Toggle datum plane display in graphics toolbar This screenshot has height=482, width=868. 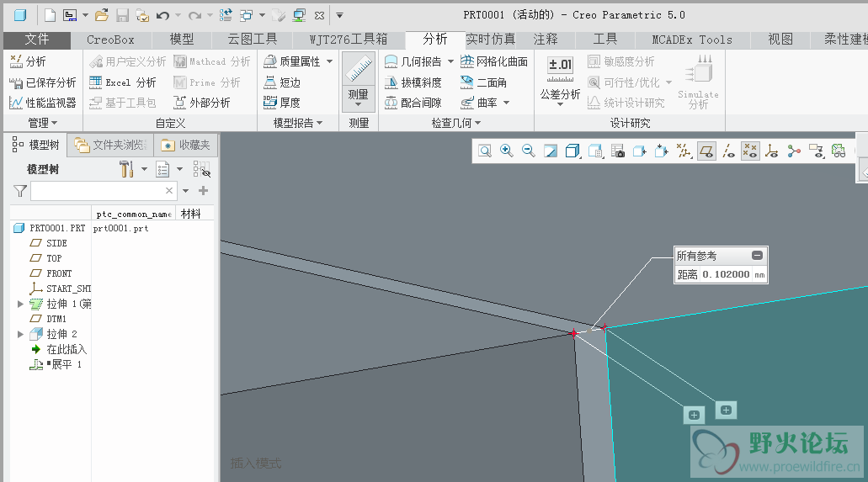(706, 151)
